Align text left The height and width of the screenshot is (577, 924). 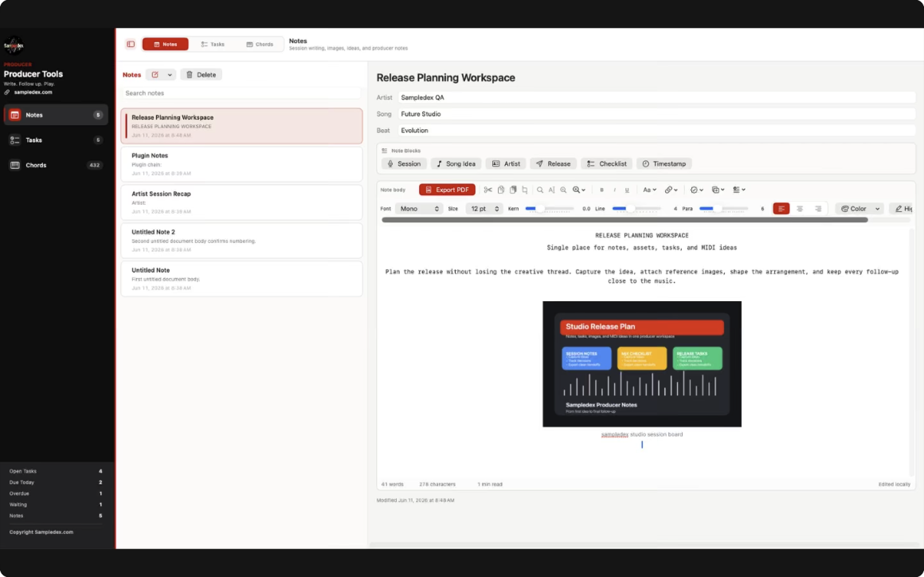tap(781, 209)
